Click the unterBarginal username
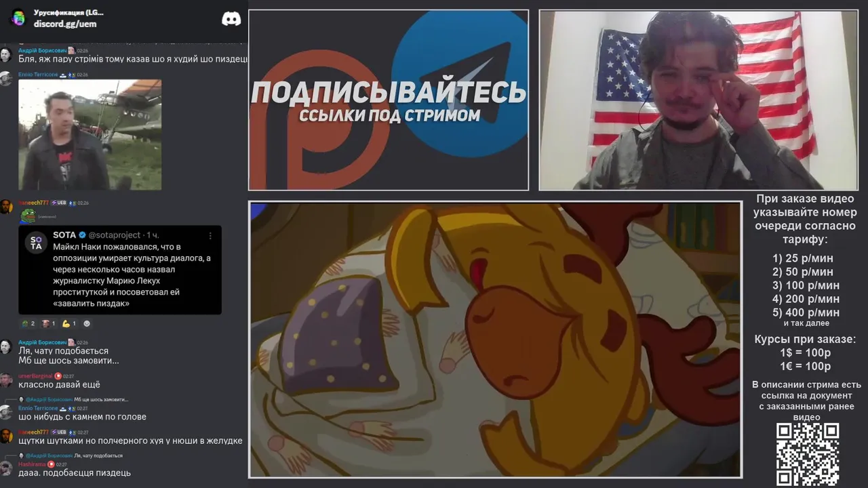Screen dimensions: 868x488 coord(35,375)
